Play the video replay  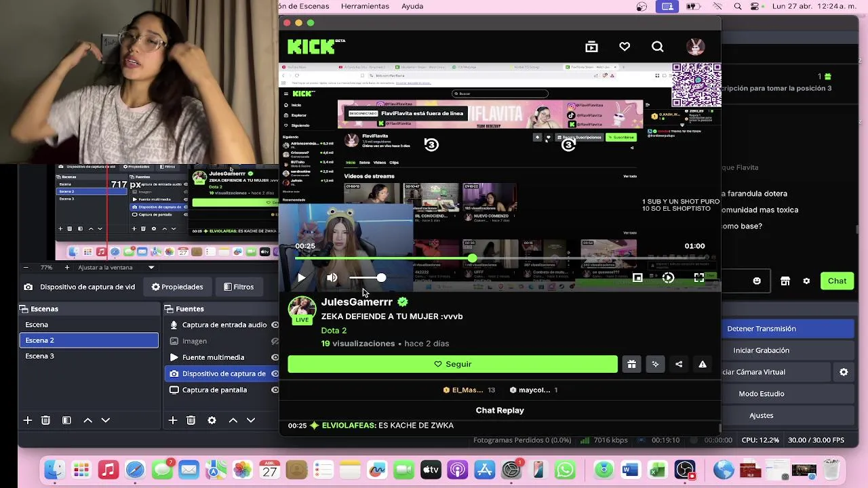[x=301, y=278]
